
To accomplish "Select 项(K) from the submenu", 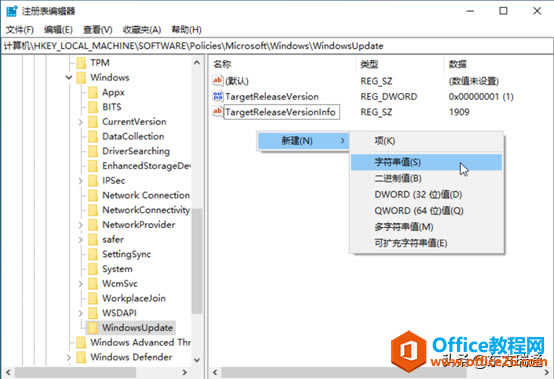I will [x=426, y=141].
